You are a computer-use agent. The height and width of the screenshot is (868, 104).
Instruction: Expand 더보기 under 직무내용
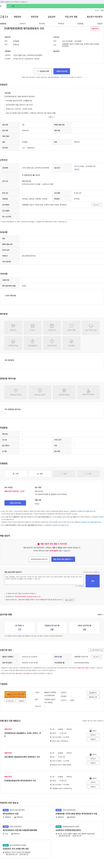(52, 117)
